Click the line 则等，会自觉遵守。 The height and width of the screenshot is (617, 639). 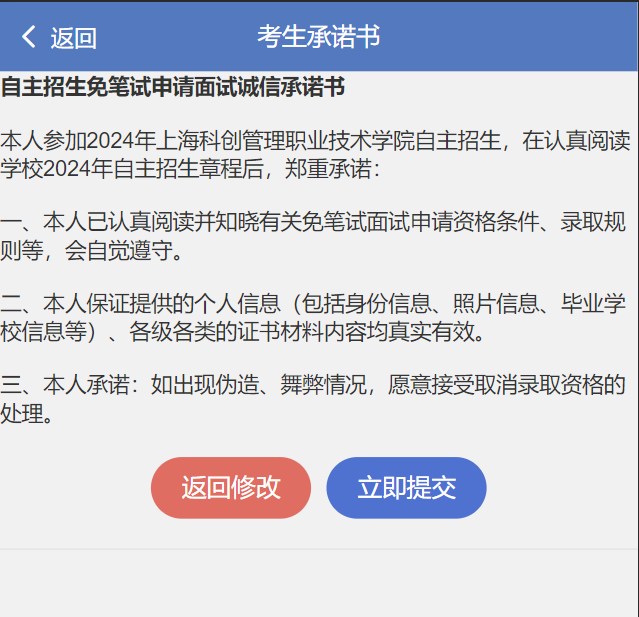click(92, 250)
